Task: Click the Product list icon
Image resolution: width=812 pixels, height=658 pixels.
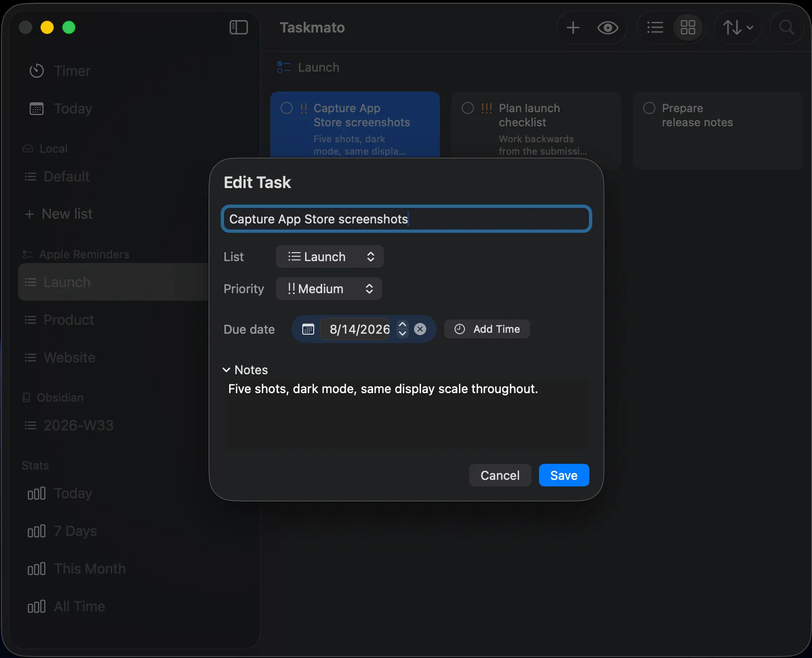Action: click(30, 320)
